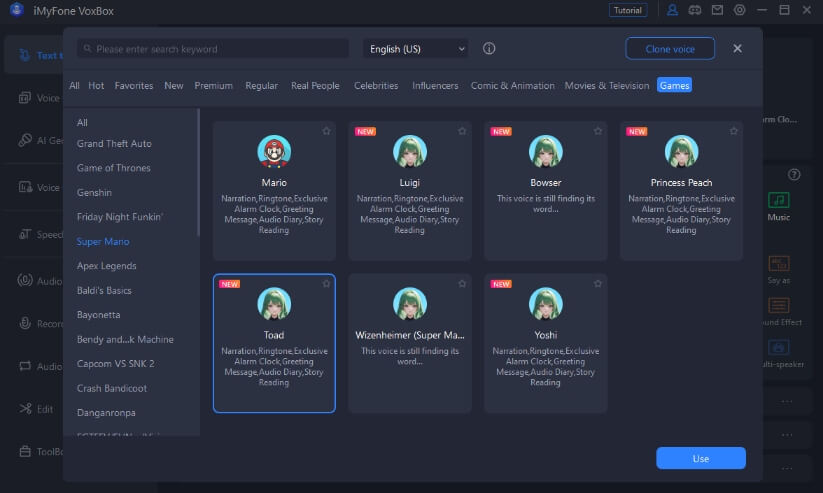823x493 pixels.
Task: Favorite the Toad voice with its star
Action: tap(326, 284)
